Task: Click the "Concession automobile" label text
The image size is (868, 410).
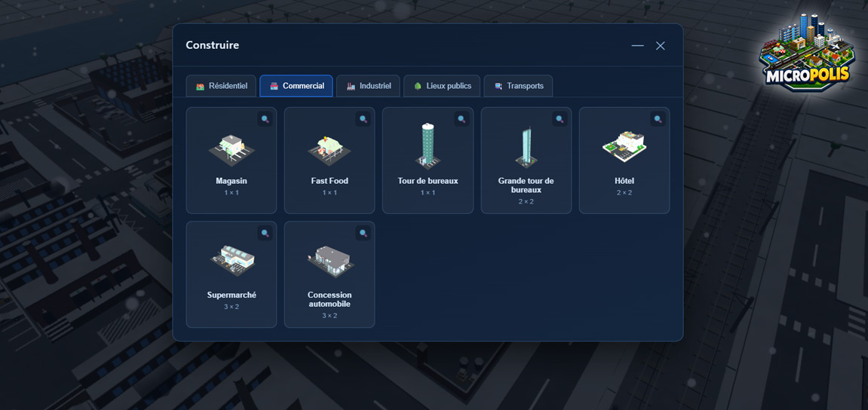Action: (330, 299)
